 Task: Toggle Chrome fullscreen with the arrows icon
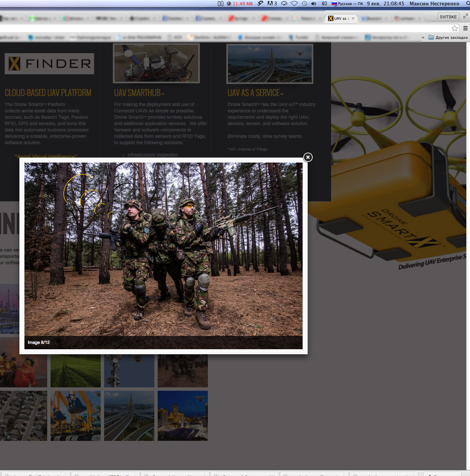click(x=465, y=16)
